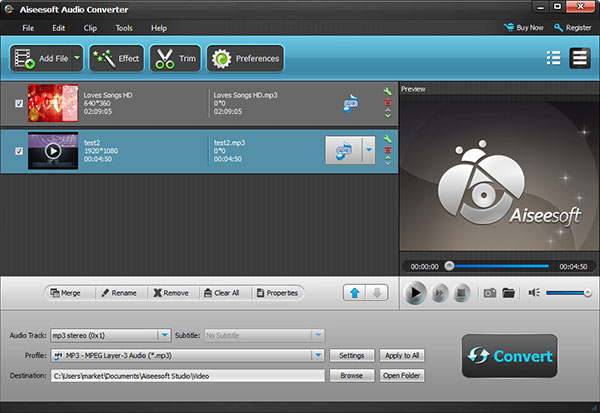Stop the preview playback
The height and width of the screenshot is (413, 600).
[461, 293]
